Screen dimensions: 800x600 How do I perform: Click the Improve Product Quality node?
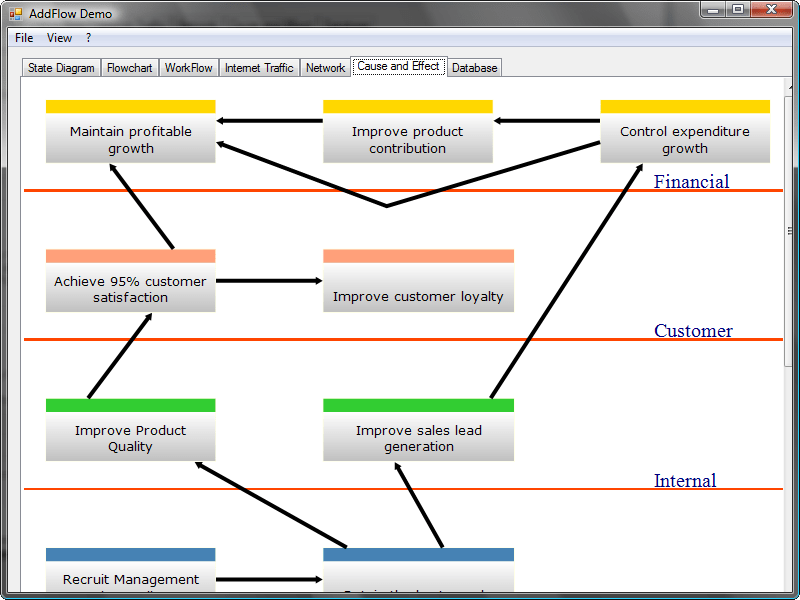130,438
